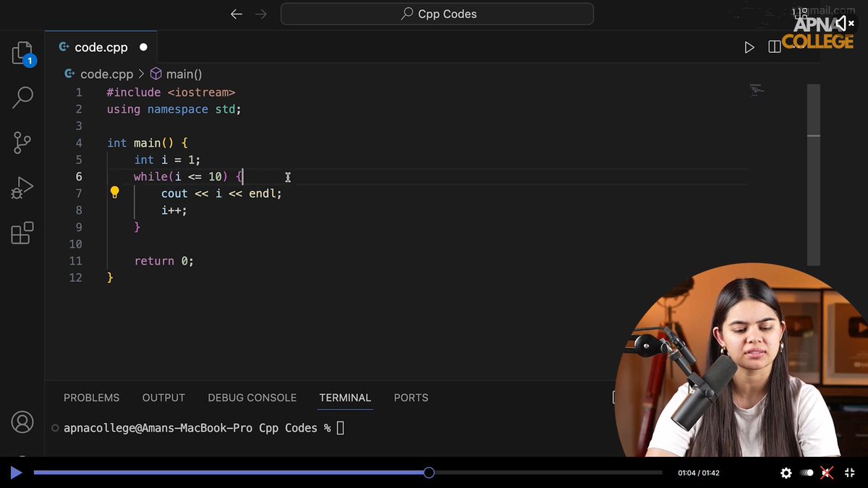
Task: Toggle the video playback speed switch
Action: pos(807,473)
